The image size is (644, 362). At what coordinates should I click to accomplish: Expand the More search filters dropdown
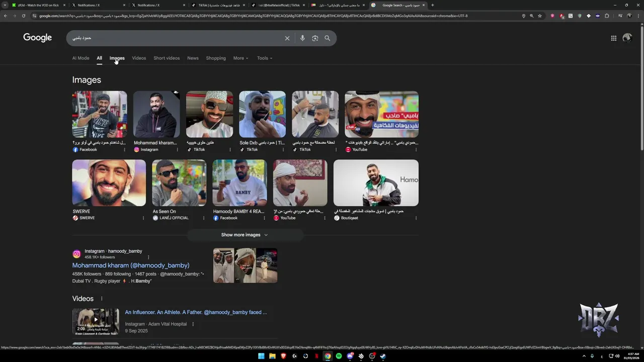[x=240, y=58]
